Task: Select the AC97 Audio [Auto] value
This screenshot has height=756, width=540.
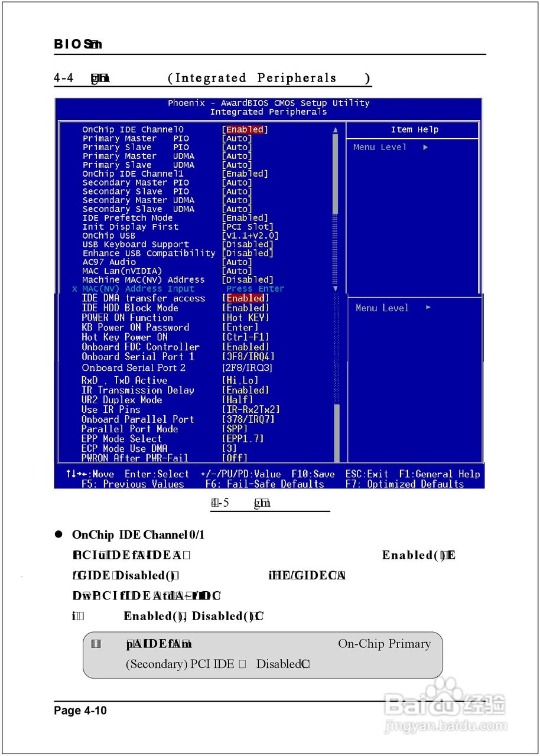Action: click(x=237, y=262)
